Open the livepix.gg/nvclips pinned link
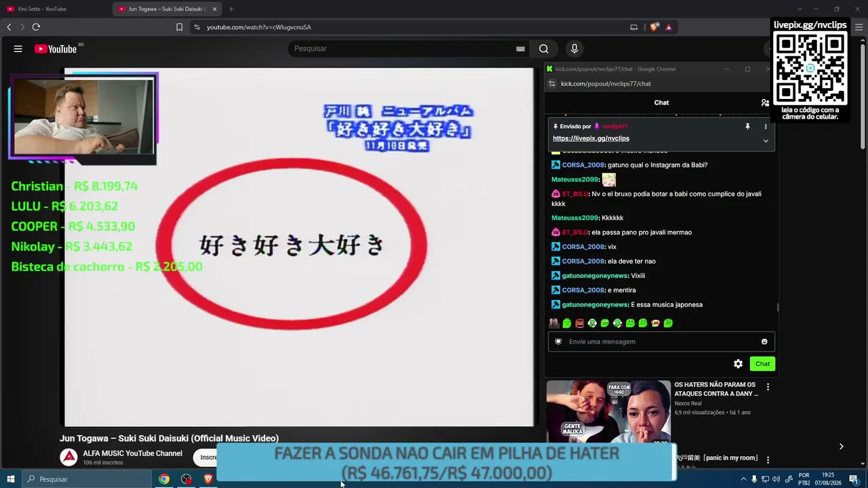Image resolution: width=868 pixels, height=488 pixels. click(x=591, y=138)
